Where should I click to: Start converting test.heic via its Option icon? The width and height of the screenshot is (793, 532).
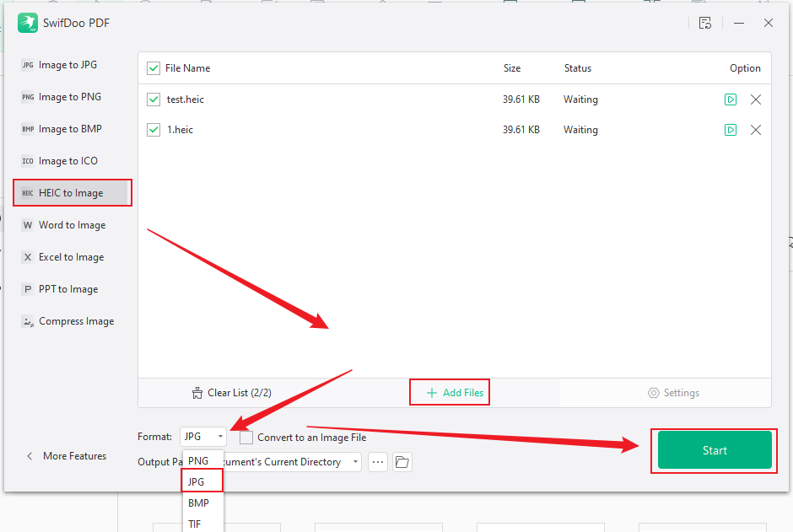click(x=731, y=99)
